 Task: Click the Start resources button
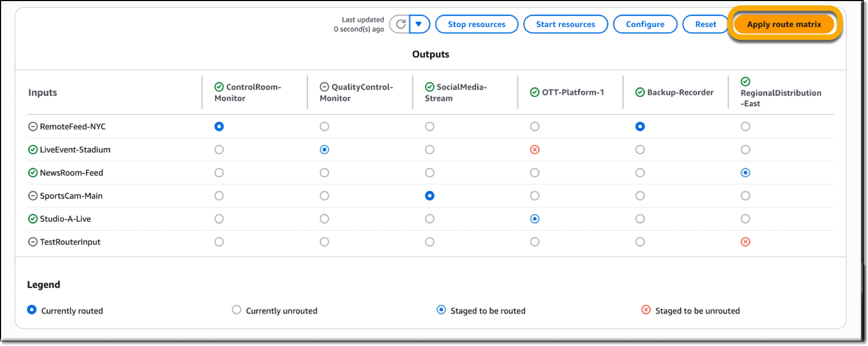(565, 24)
